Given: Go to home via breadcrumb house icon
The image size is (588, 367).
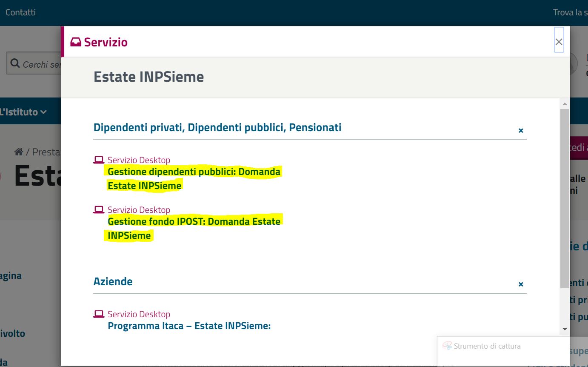Looking at the screenshot, I should 18,152.
